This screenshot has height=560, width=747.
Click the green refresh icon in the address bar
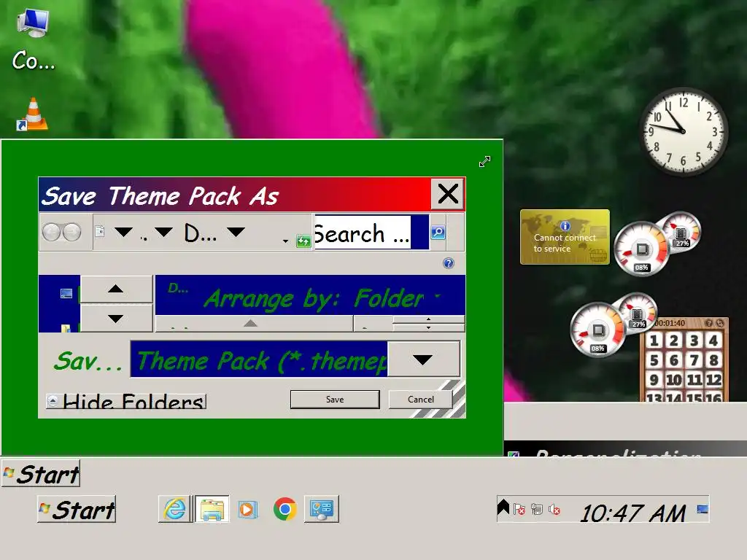pos(303,241)
